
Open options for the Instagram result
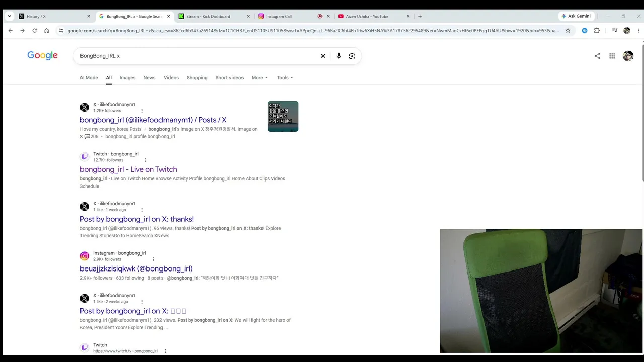tap(153, 259)
